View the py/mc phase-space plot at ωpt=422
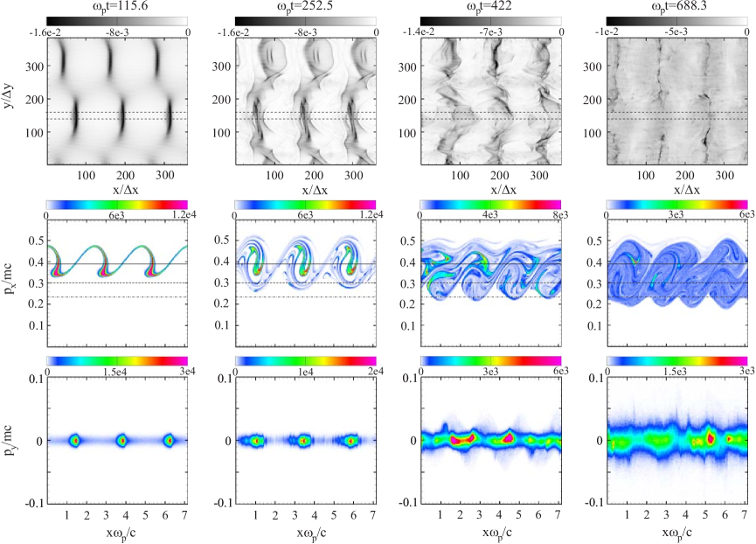The width and height of the screenshot is (756, 544). click(x=491, y=440)
